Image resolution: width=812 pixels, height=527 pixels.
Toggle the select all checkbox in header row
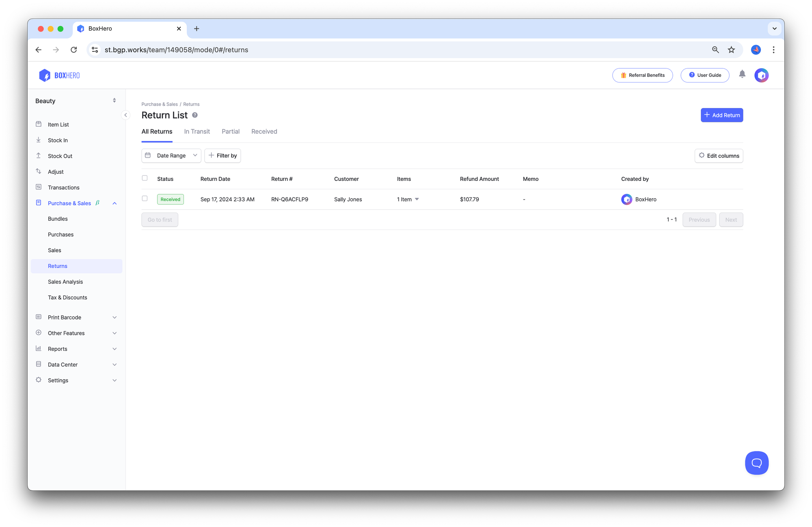(145, 178)
